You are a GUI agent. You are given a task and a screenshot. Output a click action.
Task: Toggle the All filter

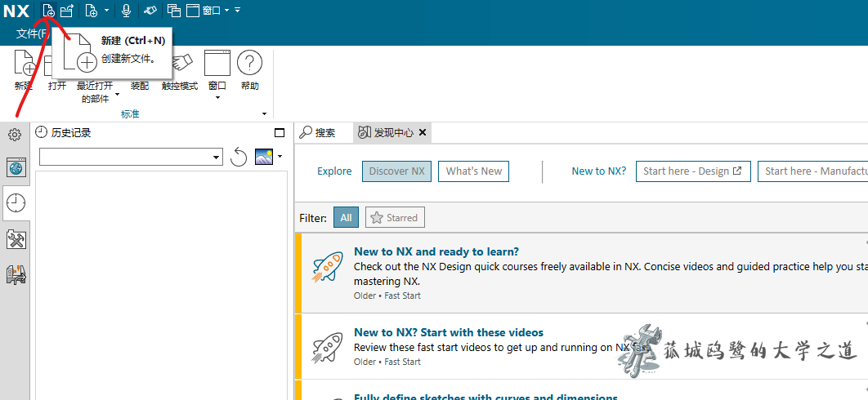[x=346, y=217]
